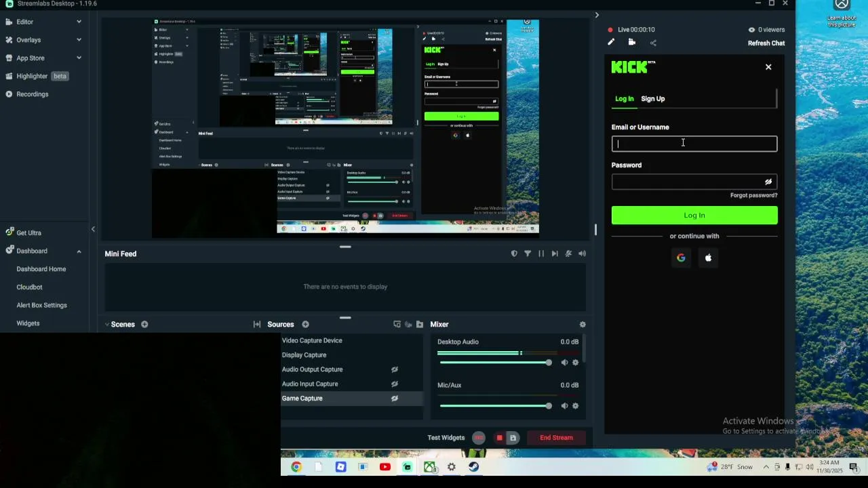Click the scene transitions icon beside Sources

(257, 325)
